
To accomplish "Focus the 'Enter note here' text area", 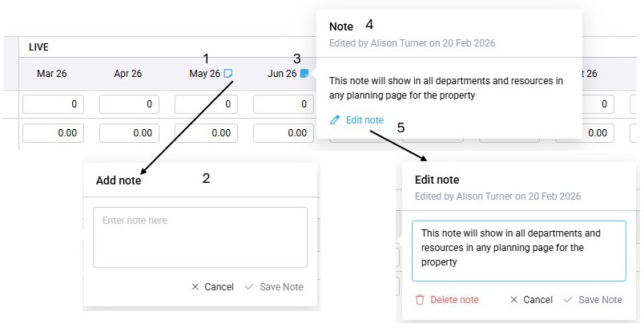I will click(200, 237).
